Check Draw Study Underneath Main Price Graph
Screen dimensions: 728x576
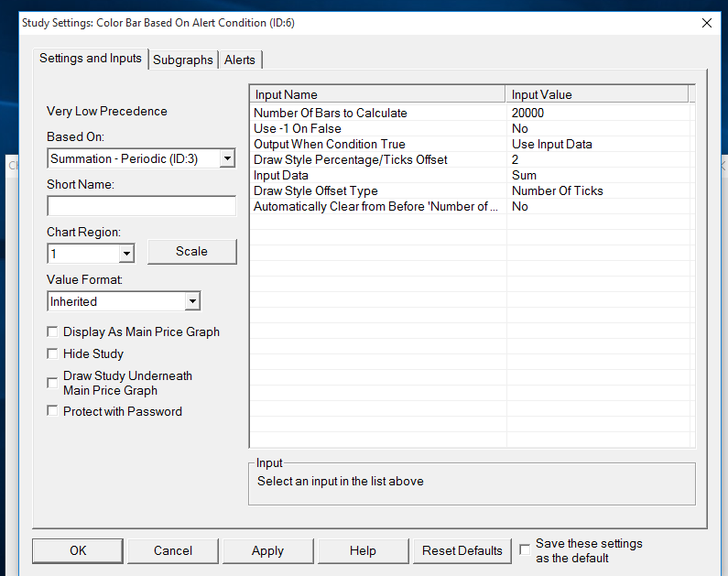[52, 383]
